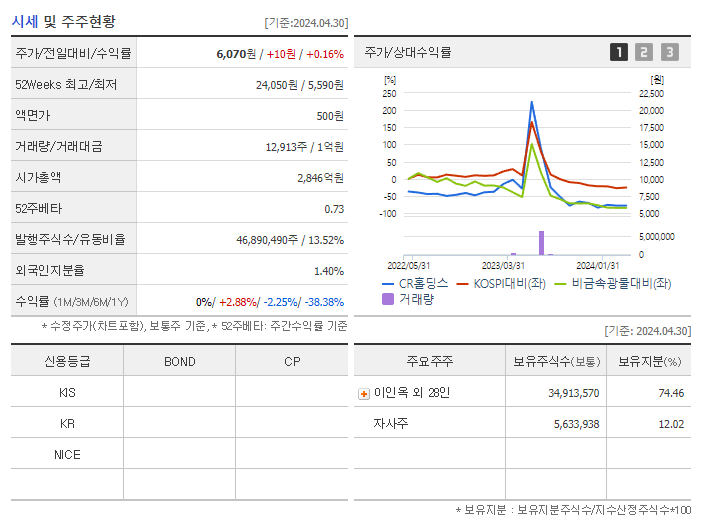
Task: Click the 자사주 shareholder row
Action: (x=522, y=423)
